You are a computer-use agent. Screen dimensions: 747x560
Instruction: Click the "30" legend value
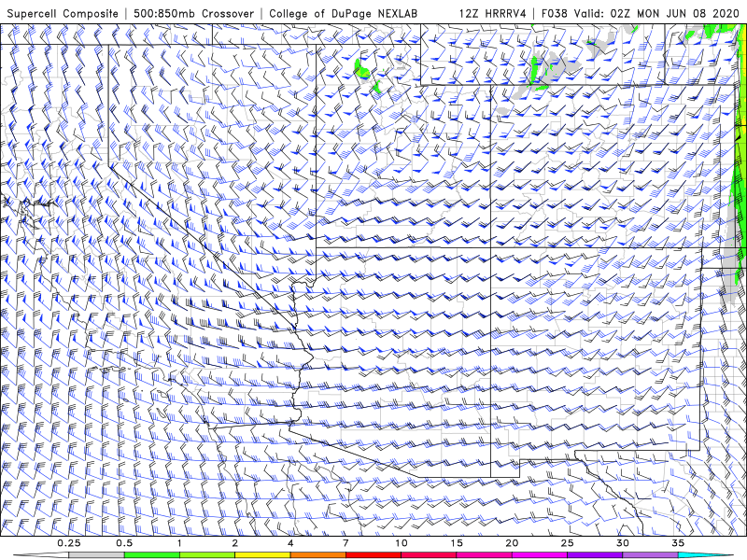pyautogui.click(x=622, y=543)
